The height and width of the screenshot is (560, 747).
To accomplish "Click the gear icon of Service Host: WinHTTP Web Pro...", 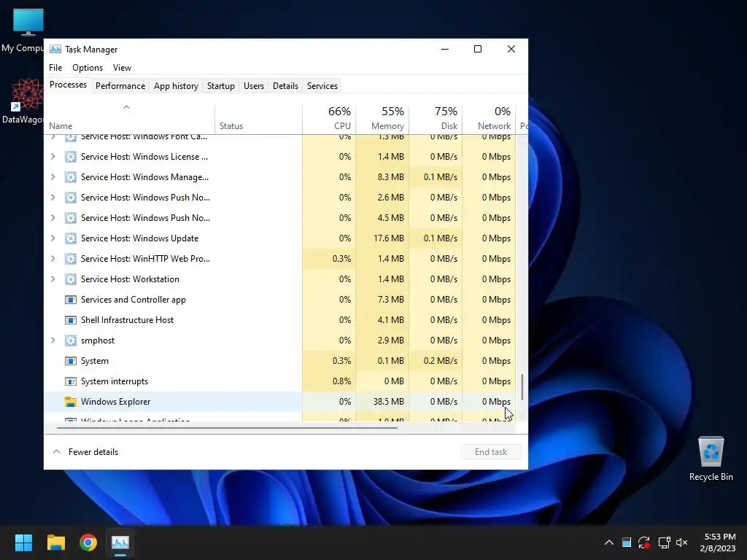I will click(71, 259).
